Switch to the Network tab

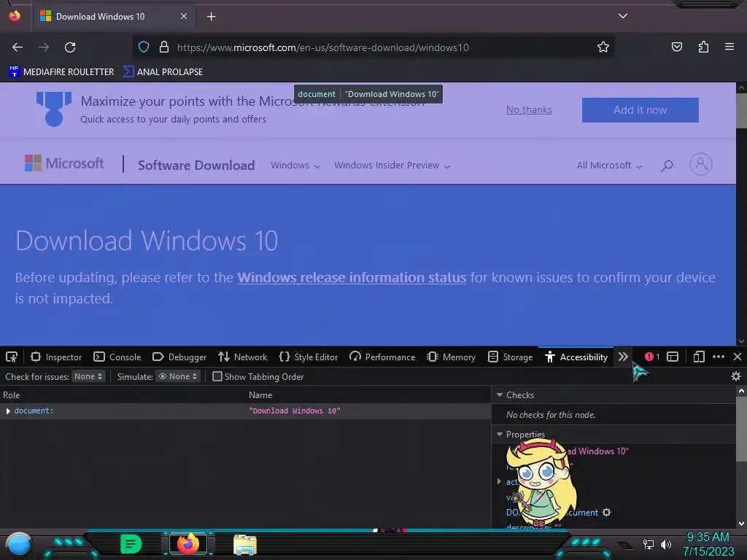click(242, 357)
